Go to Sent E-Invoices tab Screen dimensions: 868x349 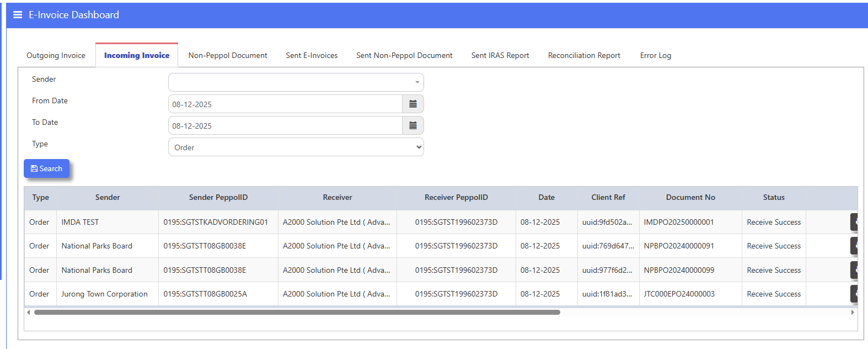click(312, 55)
